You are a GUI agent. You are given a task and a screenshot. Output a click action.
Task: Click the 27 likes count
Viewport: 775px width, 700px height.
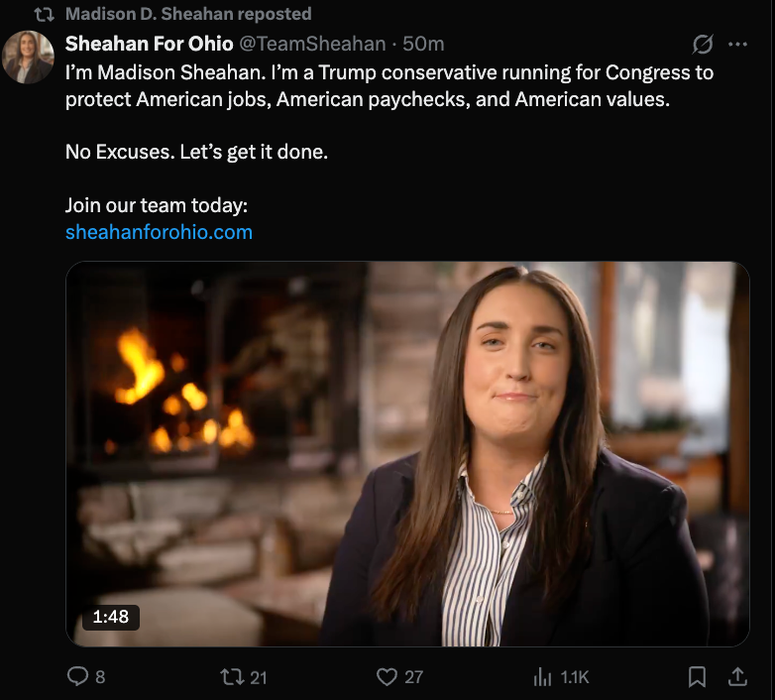413,677
